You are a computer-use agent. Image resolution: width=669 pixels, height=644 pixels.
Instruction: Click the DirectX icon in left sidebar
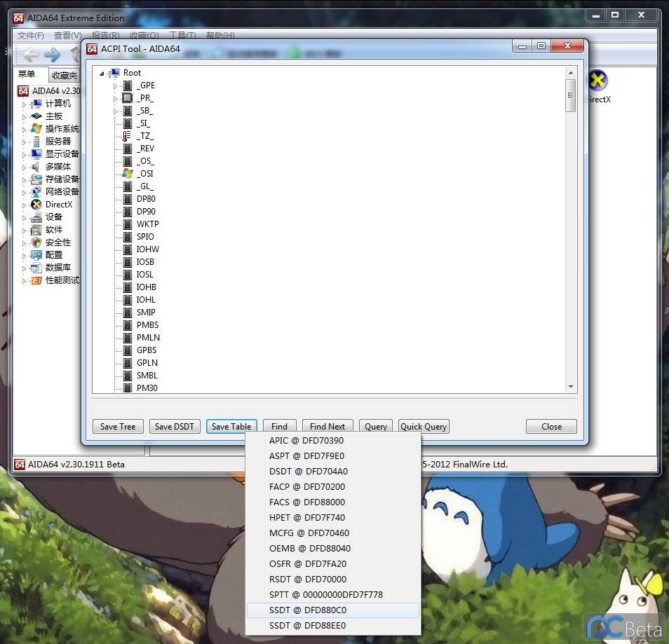pyautogui.click(x=36, y=205)
